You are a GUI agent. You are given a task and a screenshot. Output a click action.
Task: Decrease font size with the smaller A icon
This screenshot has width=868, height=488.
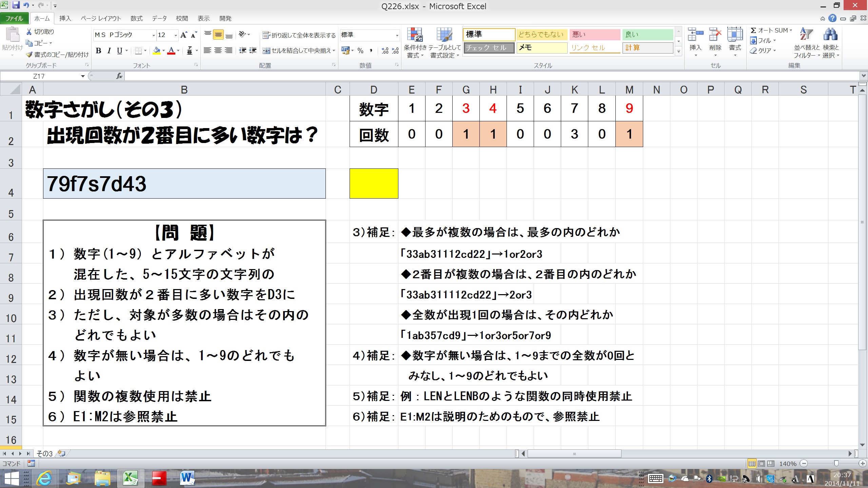(194, 35)
